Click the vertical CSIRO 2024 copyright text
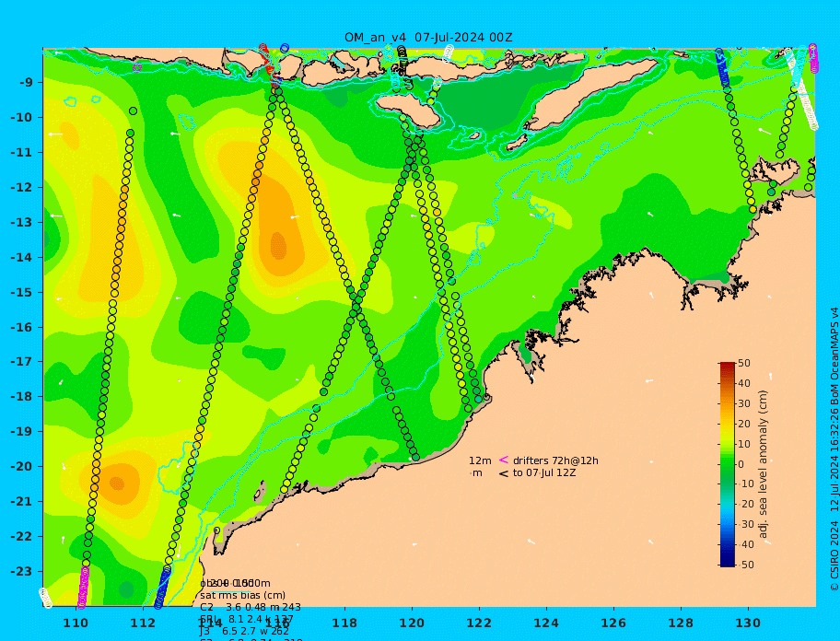The height and width of the screenshot is (641, 840). click(x=834, y=449)
